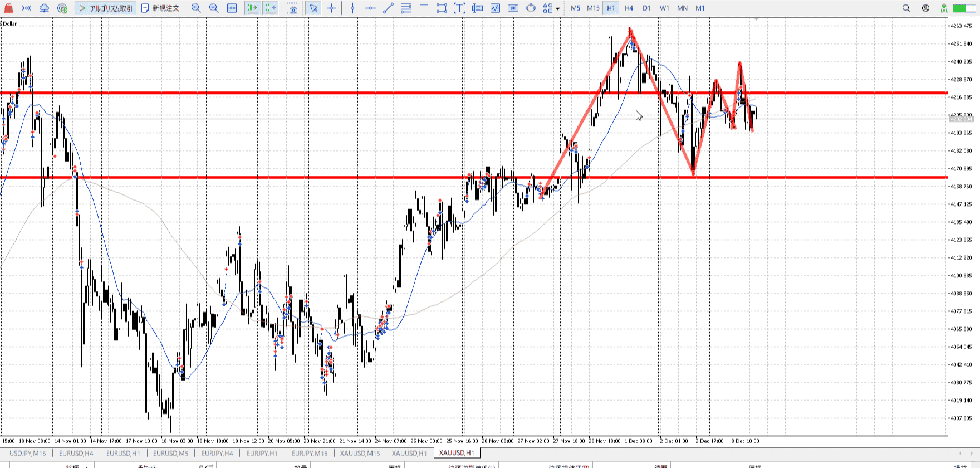Take a chart screenshot with camera icon

click(292, 8)
